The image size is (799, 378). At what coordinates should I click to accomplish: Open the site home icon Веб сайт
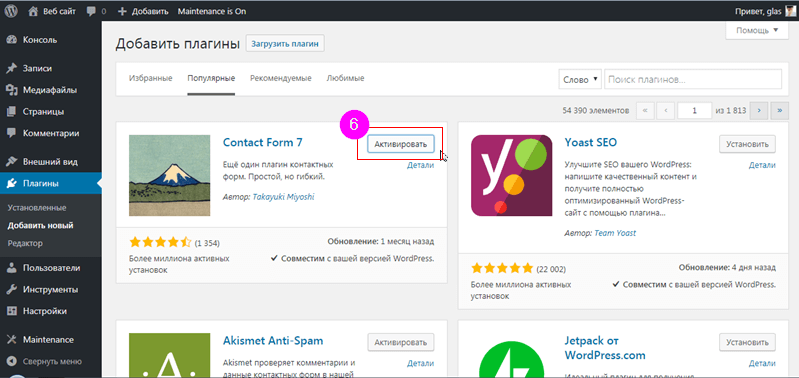coord(33,11)
